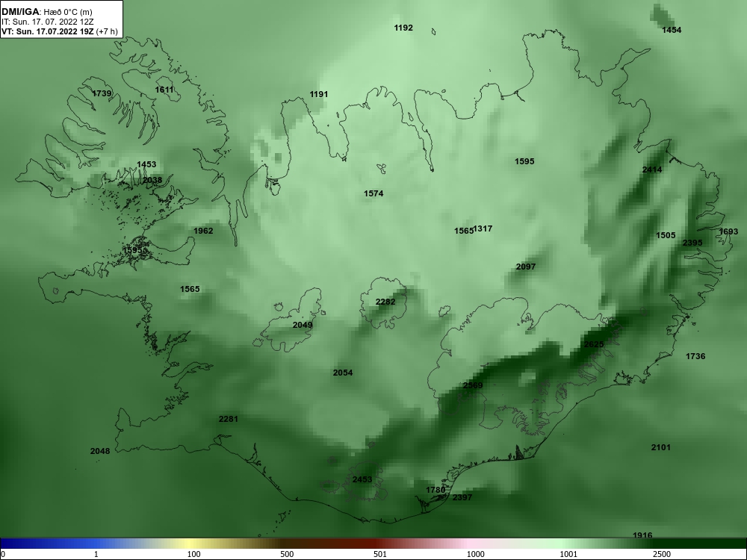Select the 1317 value label
This screenshot has height=560, width=747.
(483, 228)
